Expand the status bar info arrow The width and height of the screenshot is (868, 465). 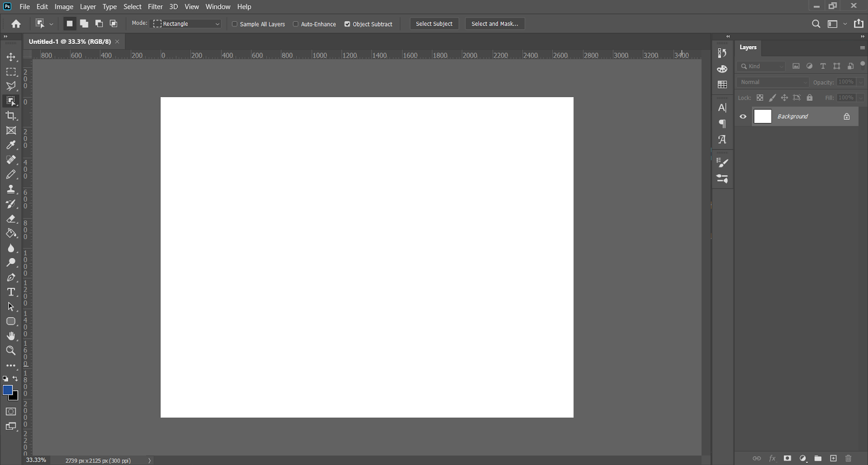coord(149,461)
